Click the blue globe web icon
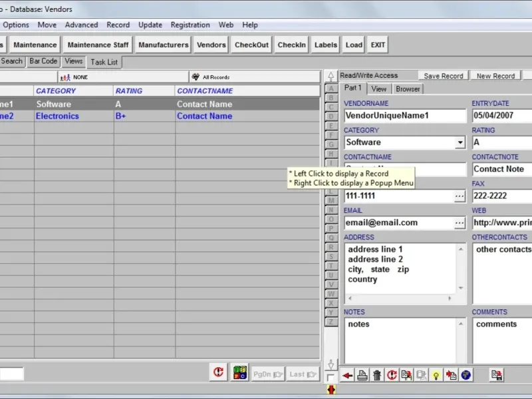This screenshot has height=399, width=532. point(466,375)
